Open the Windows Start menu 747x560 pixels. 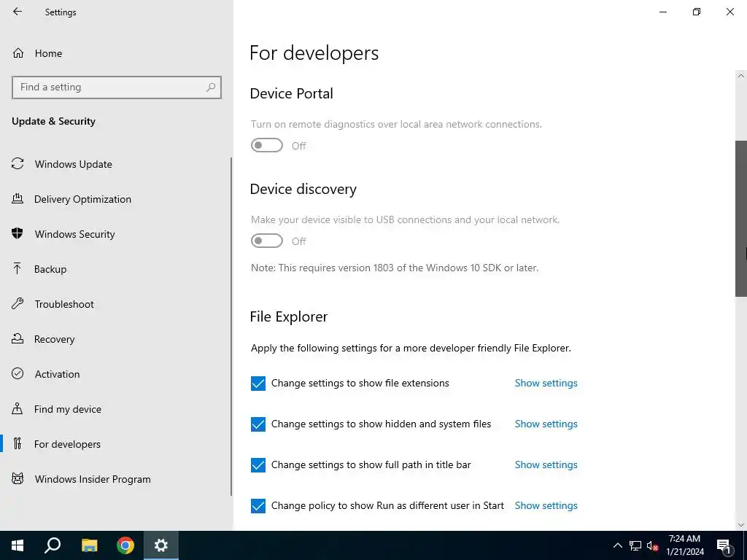(18, 545)
